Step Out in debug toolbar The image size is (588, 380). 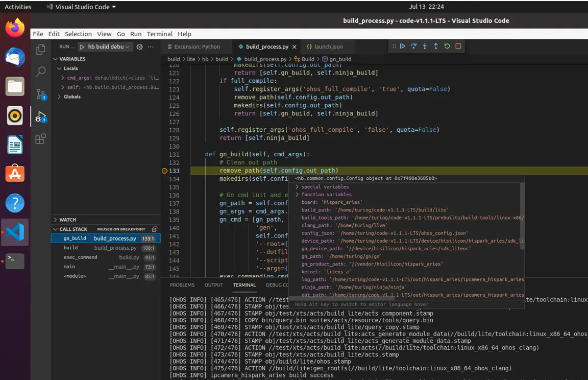[x=436, y=46]
